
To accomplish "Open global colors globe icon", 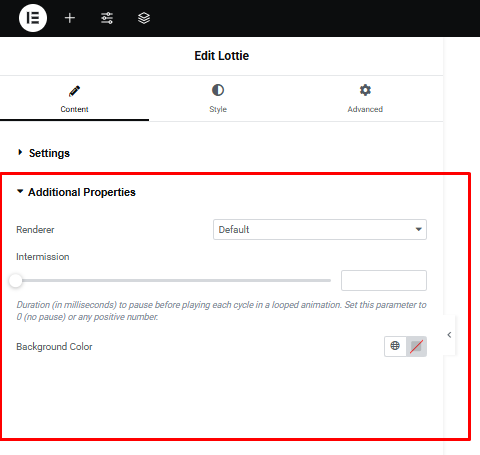I will [395, 346].
